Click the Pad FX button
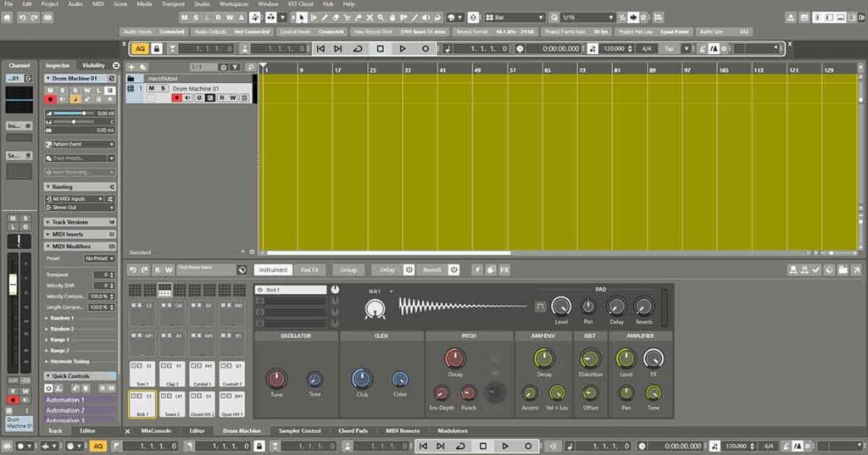This screenshot has height=455, width=868. 310,269
